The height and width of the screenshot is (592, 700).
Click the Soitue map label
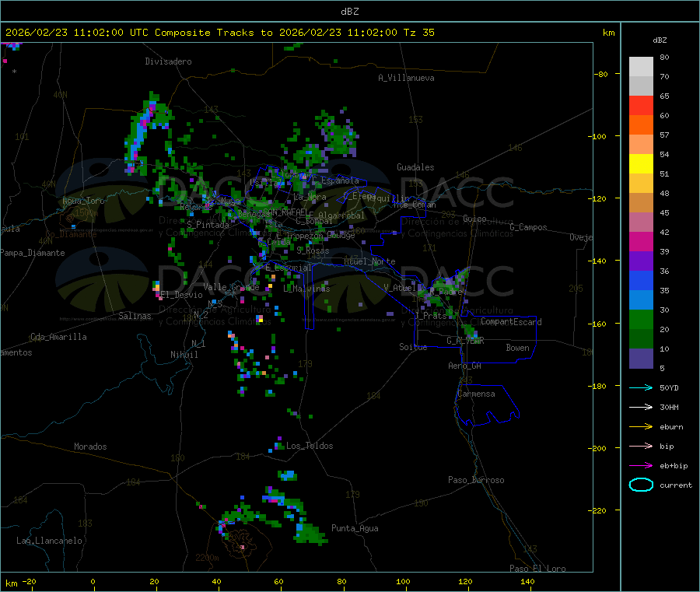point(413,347)
